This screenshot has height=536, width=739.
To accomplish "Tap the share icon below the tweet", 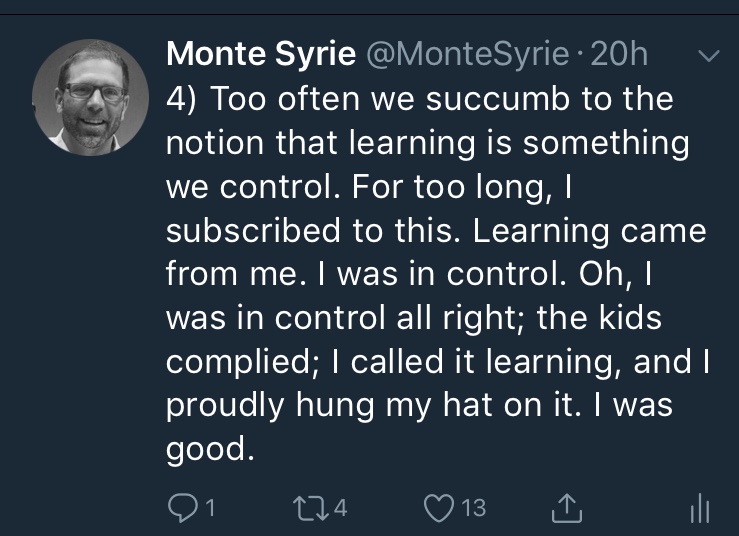I will click(567, 509).
